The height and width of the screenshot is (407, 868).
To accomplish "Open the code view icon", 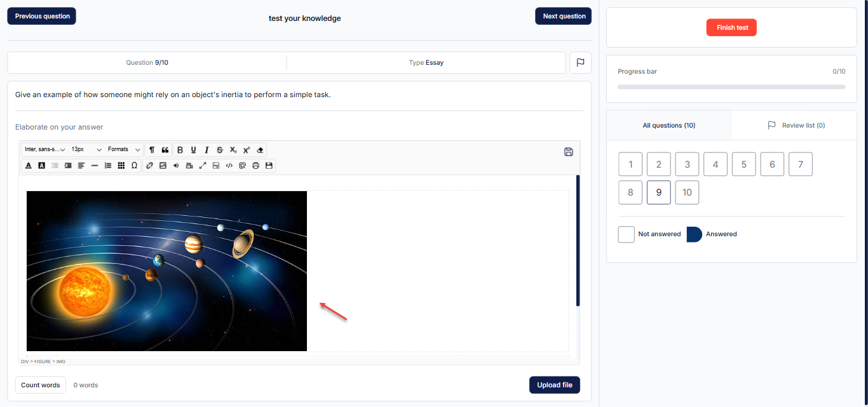I will point(229,166).
